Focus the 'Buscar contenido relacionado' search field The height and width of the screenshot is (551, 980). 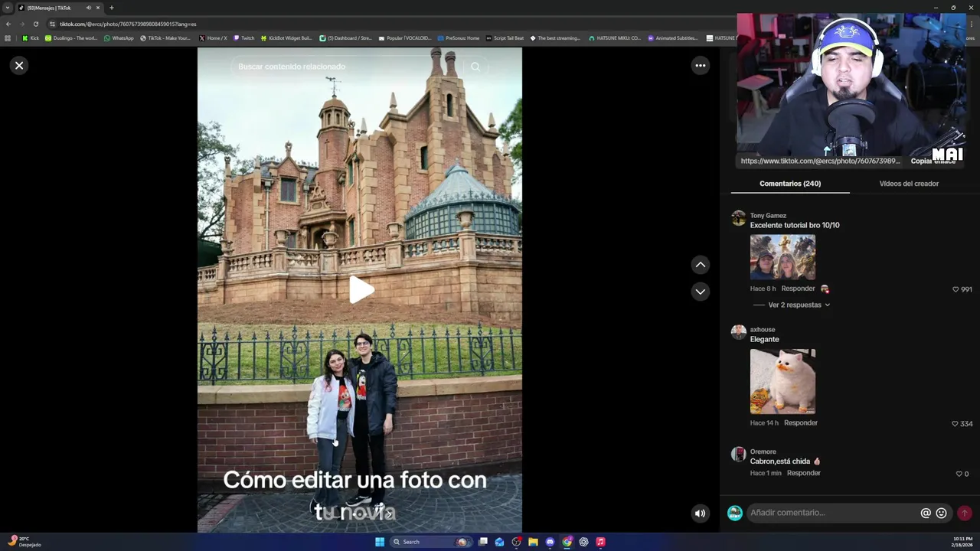(x=348, y=67)
